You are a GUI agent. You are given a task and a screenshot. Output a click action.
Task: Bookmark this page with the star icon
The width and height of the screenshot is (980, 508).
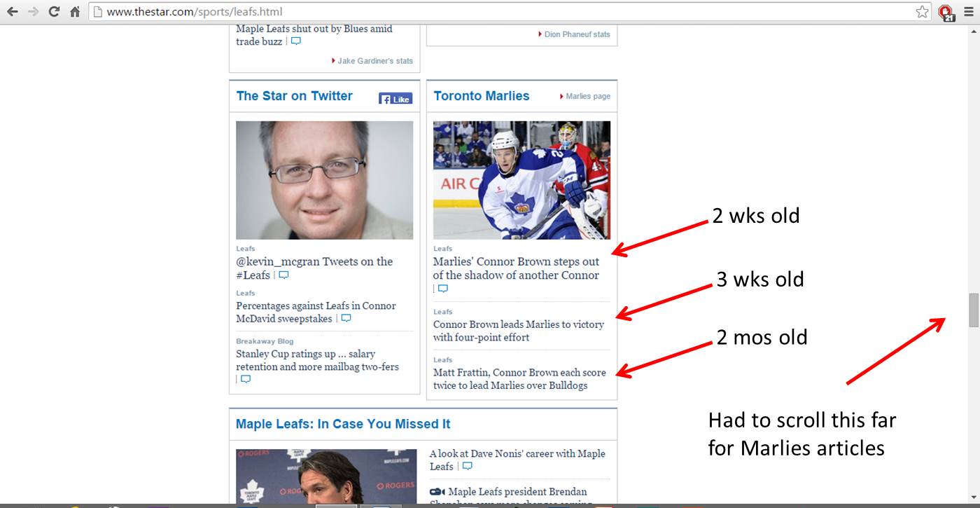(922, 12)
